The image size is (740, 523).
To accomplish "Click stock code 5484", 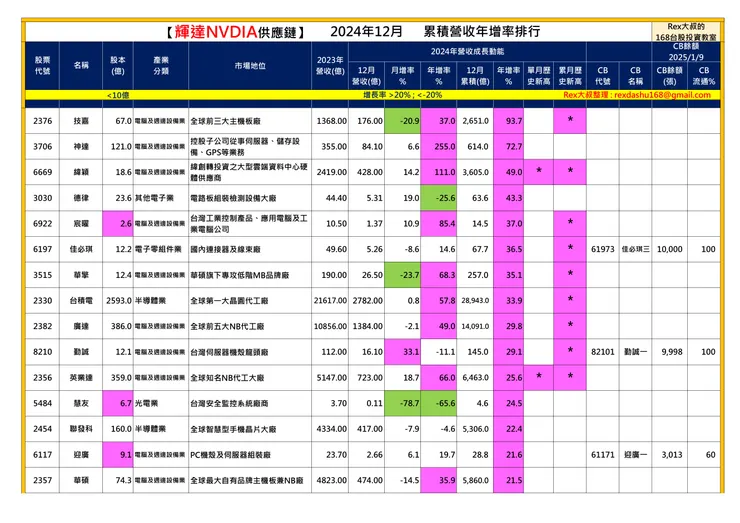I will coord(42,403).
